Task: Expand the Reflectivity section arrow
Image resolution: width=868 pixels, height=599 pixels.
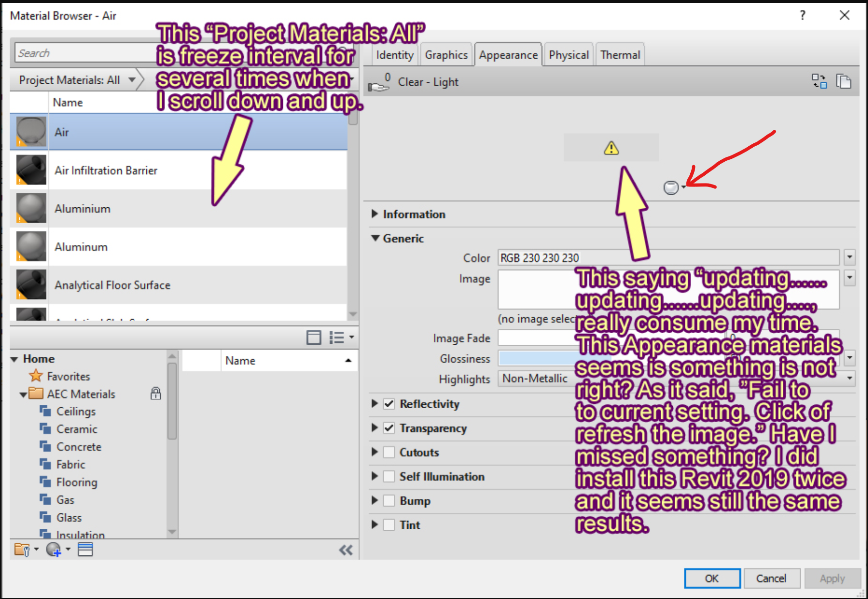Action: [374, 403]
